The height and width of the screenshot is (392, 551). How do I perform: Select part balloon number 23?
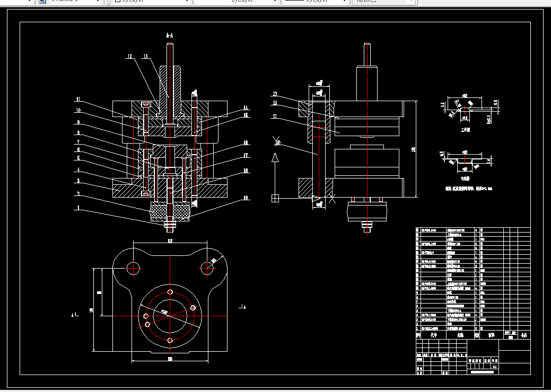point(275,94)
